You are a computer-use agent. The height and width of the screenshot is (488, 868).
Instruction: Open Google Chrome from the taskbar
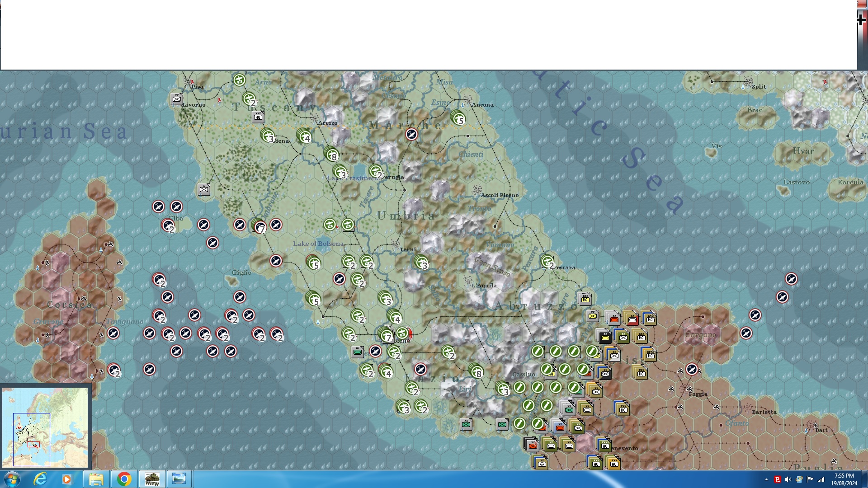124,479
